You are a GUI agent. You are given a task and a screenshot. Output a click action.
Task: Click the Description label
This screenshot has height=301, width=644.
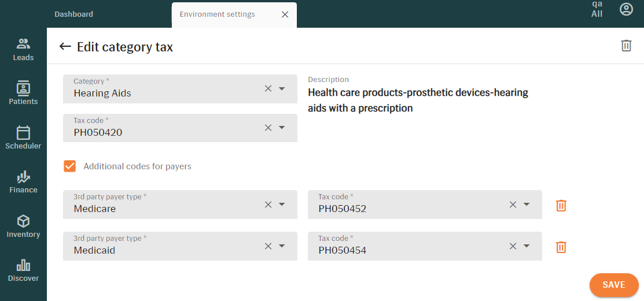[328, 79]
